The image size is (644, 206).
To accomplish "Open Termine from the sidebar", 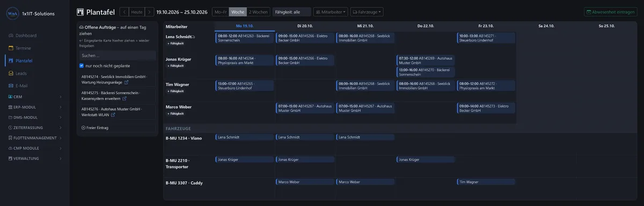I will click(x=35, y=48).
